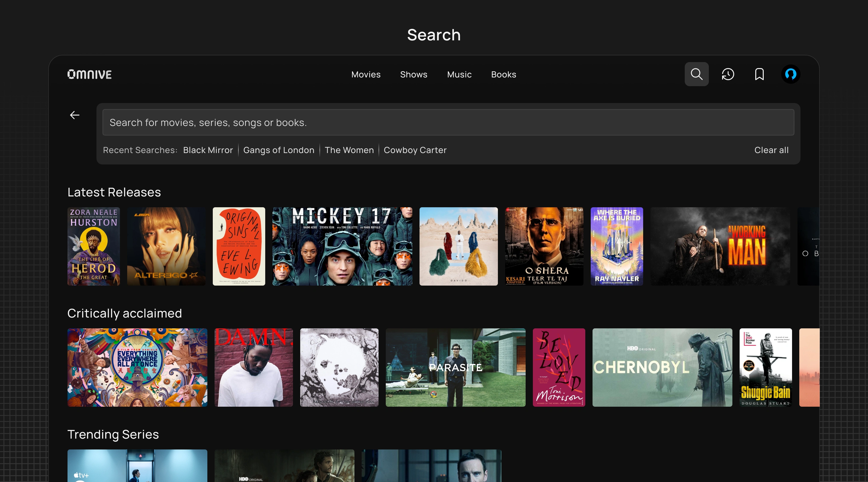Open the bookmarks icon
The height and width of the screenshot is (482, 868).
tap(759, 74)
